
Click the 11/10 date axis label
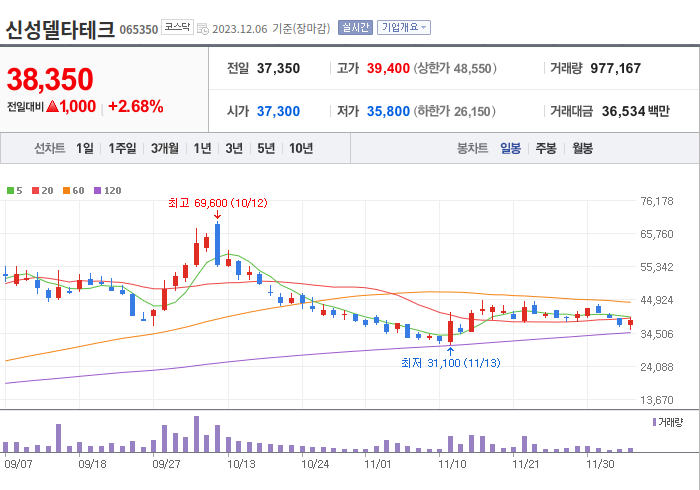452,464
